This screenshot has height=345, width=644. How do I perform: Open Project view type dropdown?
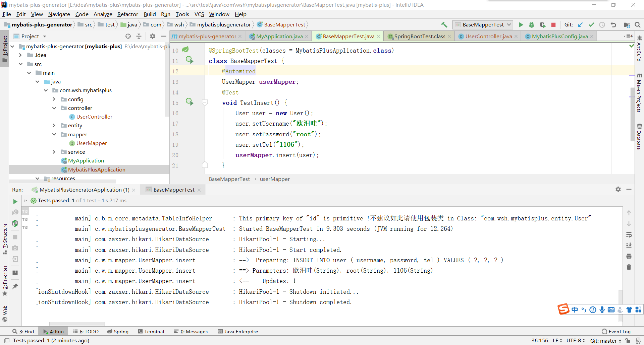pos(45,36)
